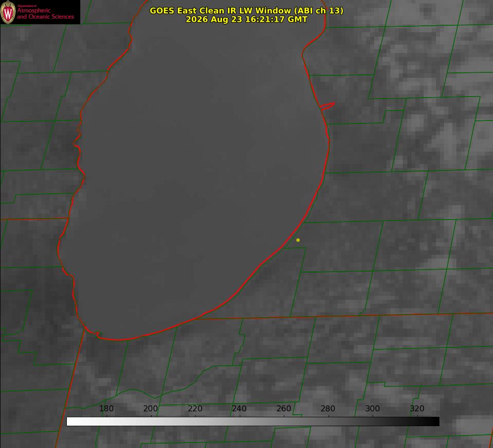Click the University of Wisconsin crest logo
Image resolution: width=493 pixels, height=448 pixels.
8,12
